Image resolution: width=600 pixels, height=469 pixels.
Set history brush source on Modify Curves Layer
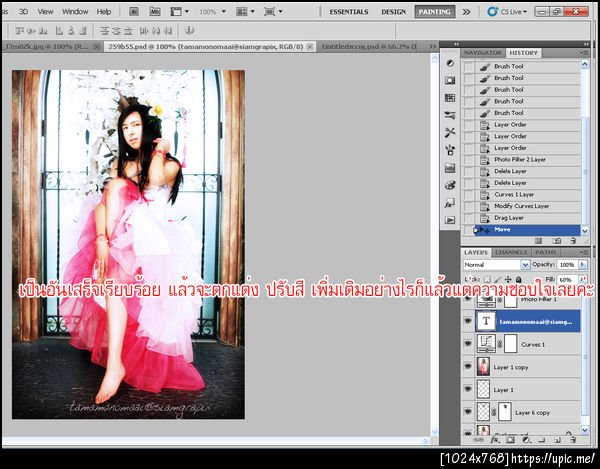(x=469, y=206)
